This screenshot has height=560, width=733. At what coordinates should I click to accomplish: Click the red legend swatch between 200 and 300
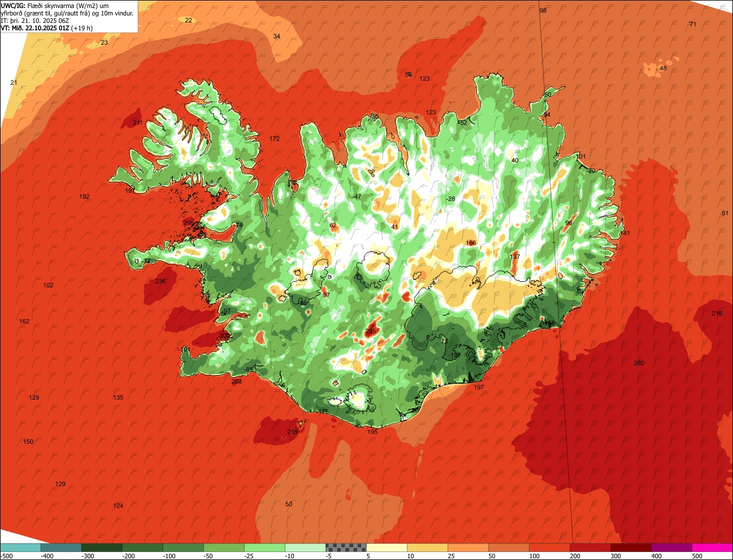point(590,547)
